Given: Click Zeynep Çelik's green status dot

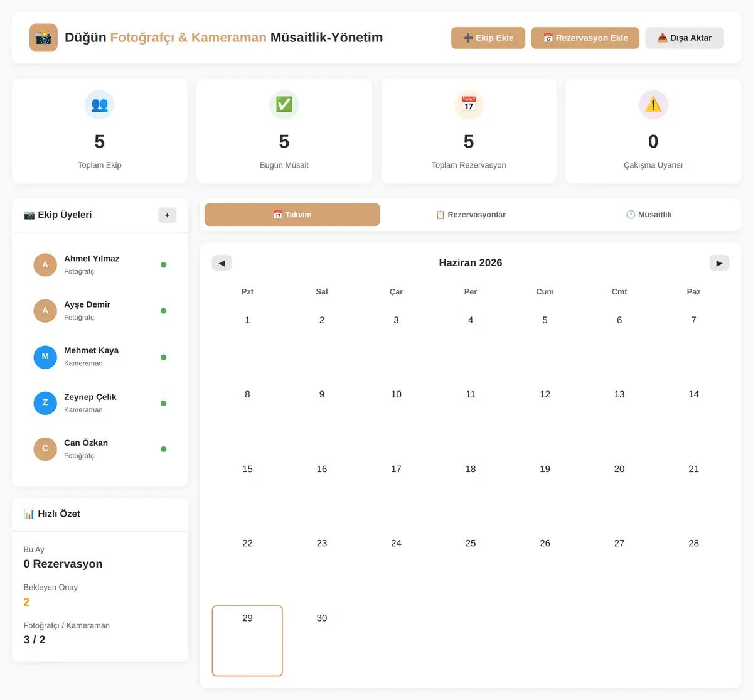Looking at the screenshot, I should (164, 403).
